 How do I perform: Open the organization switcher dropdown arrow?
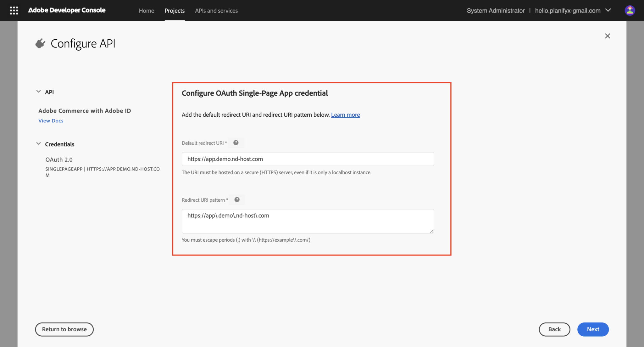coord(608,10)
